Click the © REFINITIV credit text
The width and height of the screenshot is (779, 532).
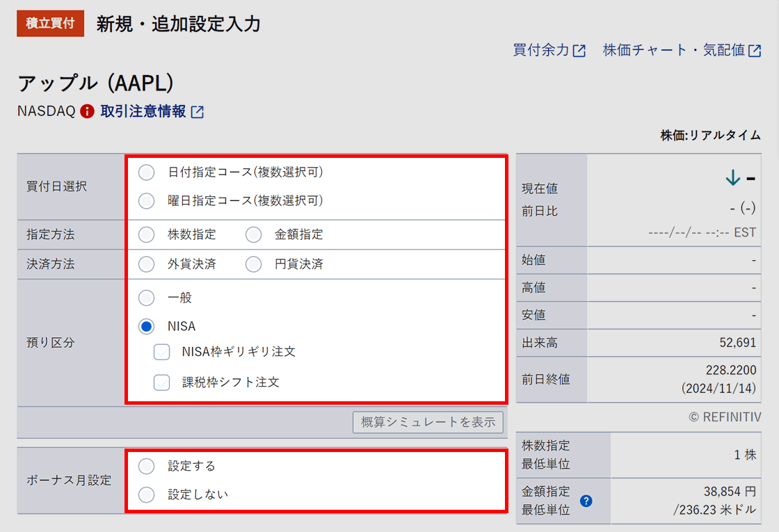click(x=725, y=417)
